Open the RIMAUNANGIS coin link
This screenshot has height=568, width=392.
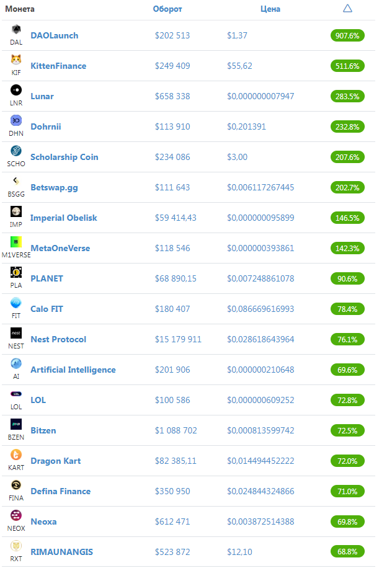click(61, 552)
